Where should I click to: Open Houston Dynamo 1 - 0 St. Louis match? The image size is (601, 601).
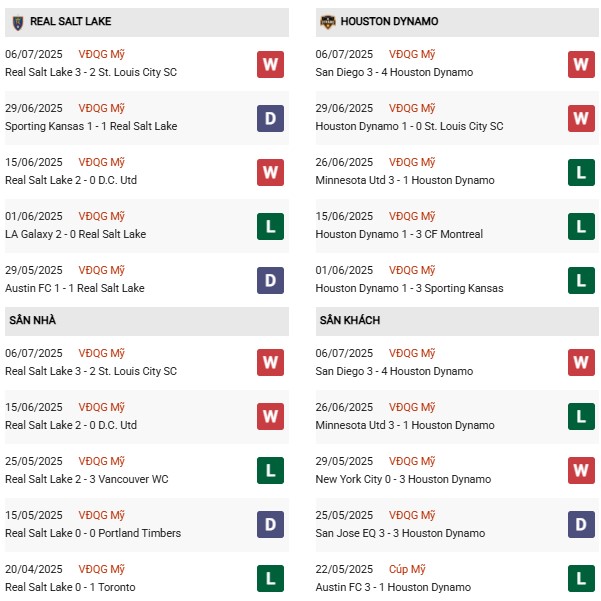click(x=409, y=126)
